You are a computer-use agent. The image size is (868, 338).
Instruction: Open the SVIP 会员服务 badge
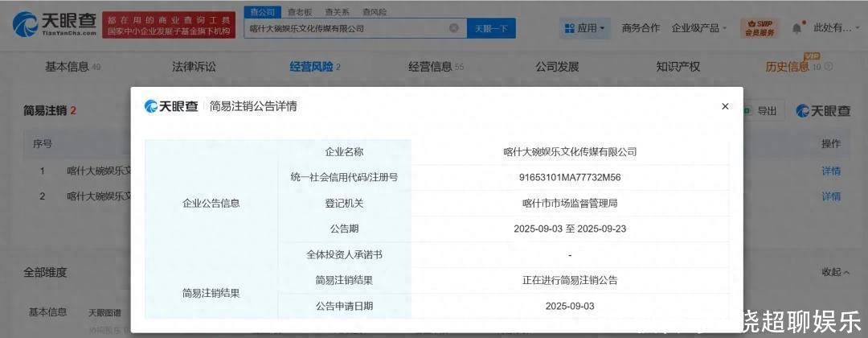tap(758, 28)
